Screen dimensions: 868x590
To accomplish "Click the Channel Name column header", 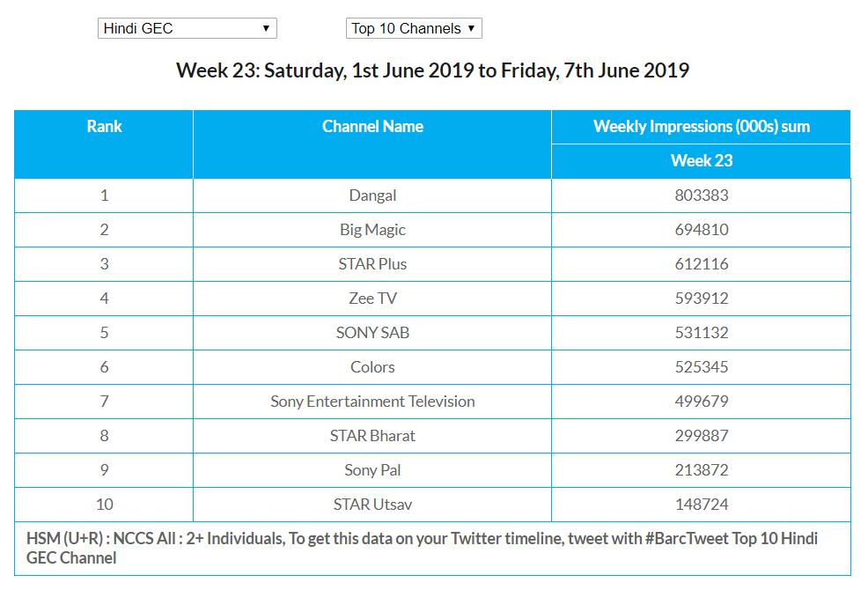I will pyautogui.click(x=372, y=127).
